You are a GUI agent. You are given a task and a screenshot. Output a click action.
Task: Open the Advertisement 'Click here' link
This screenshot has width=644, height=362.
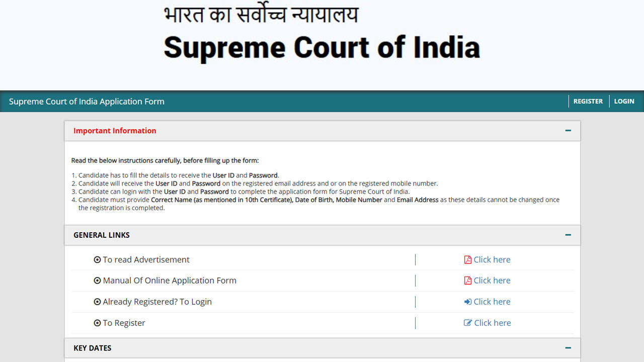click(x=492, y=259)
